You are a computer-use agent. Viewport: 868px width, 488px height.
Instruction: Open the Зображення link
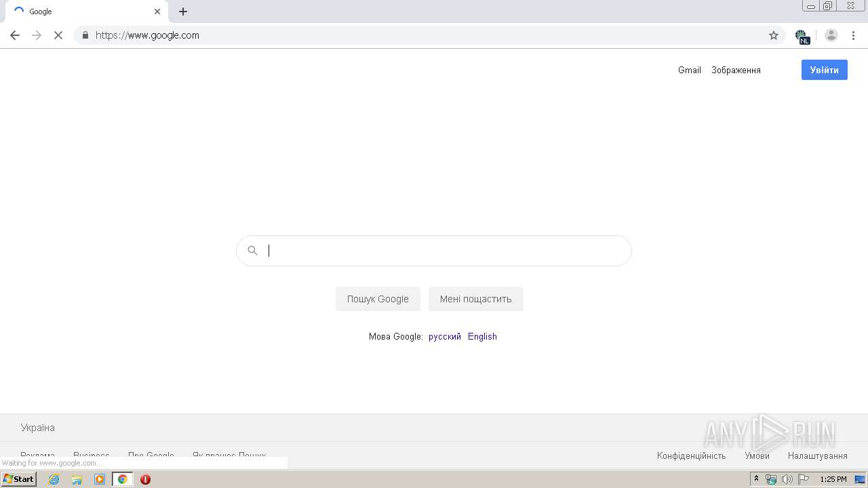click(x=736, y=70)
